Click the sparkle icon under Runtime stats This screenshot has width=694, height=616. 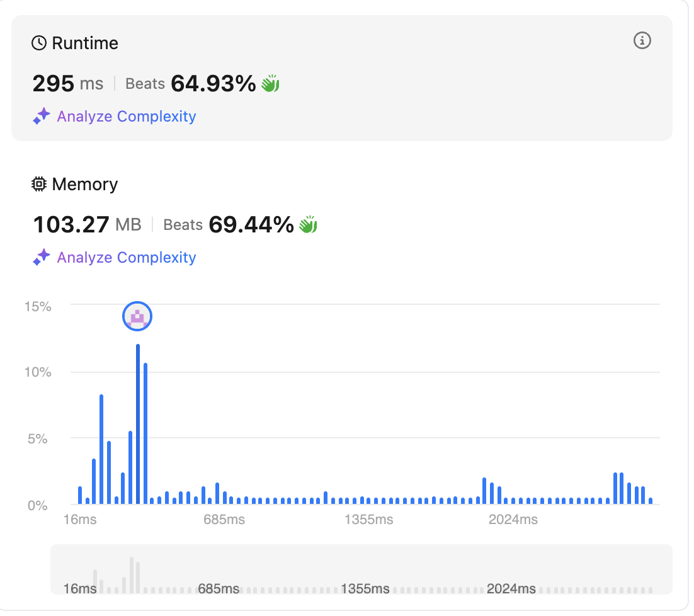(42, 117)
